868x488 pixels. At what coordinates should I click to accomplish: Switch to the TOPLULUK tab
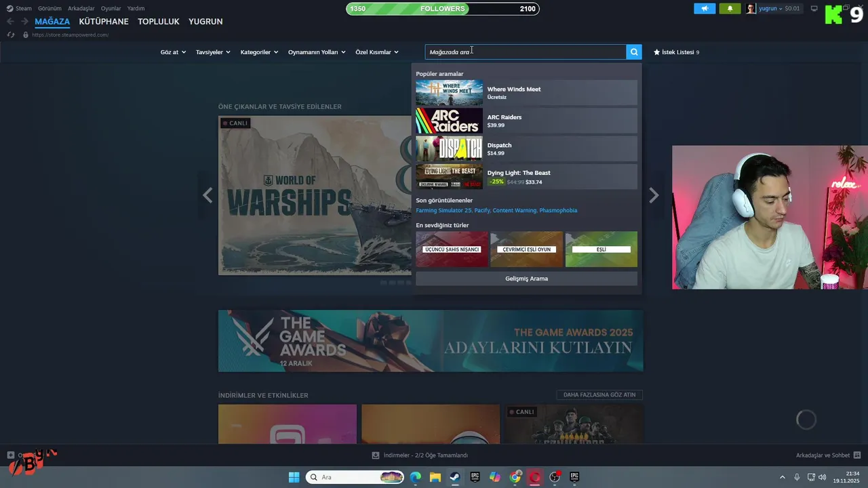point(159,22)
